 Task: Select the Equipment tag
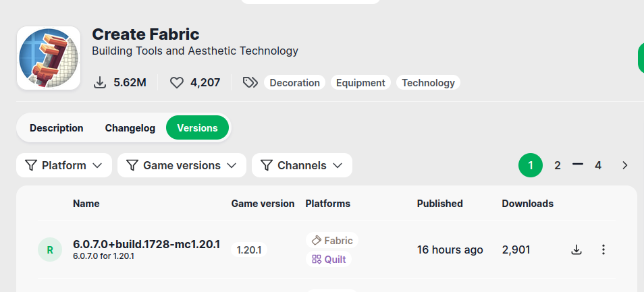[x=360, y=83]
